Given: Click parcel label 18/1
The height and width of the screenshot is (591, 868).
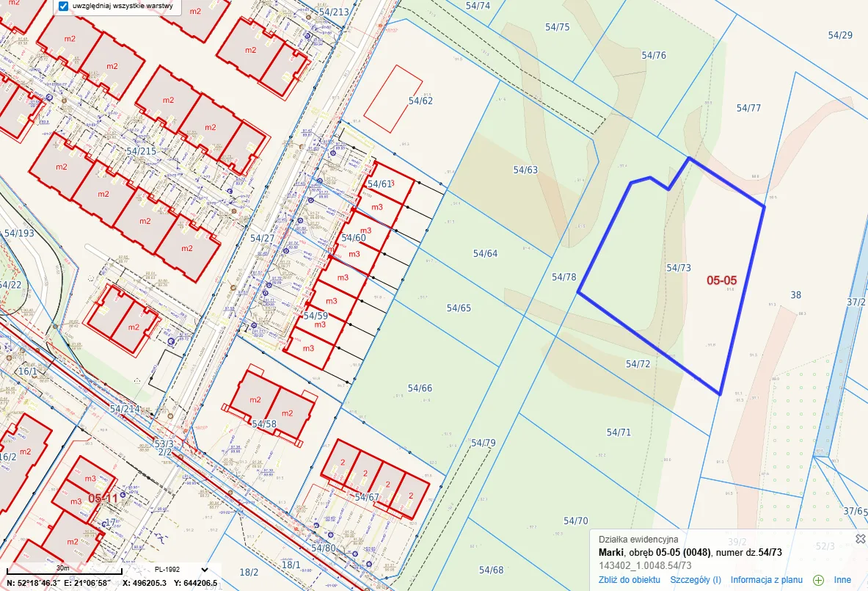Looking at the screenshot, I should click(291, 565).
